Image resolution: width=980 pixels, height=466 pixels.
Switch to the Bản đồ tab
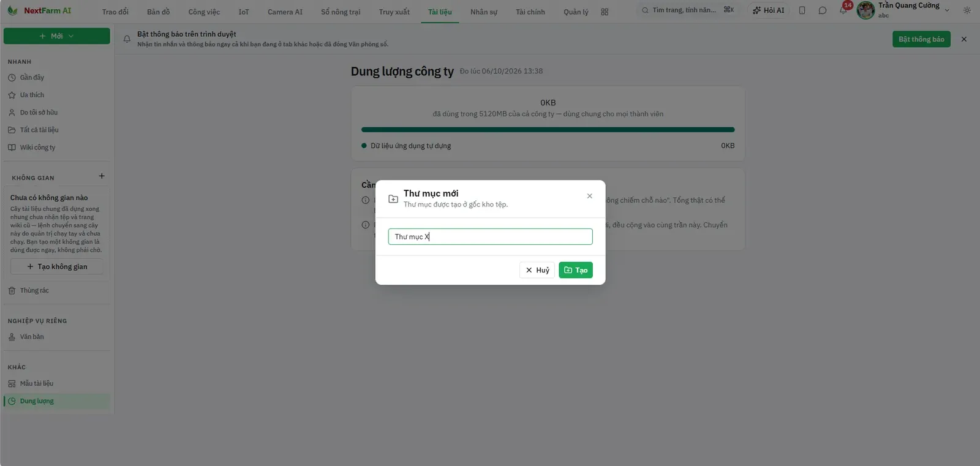point(159,12)
